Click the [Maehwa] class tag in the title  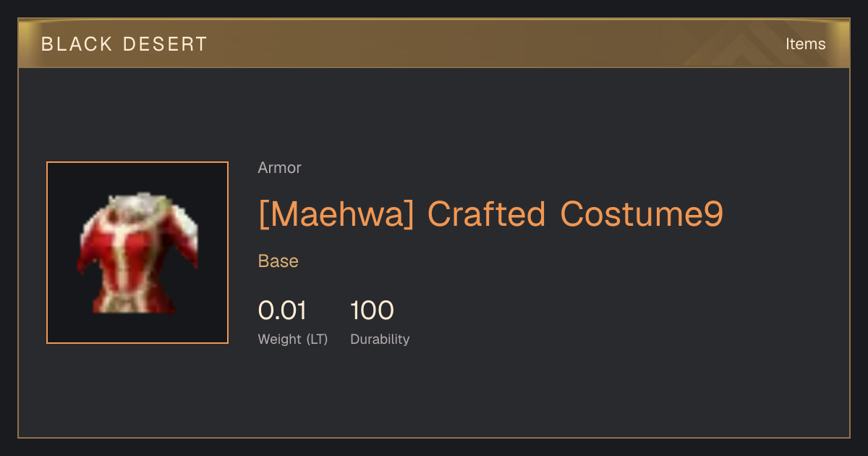(x=336, y=214)
